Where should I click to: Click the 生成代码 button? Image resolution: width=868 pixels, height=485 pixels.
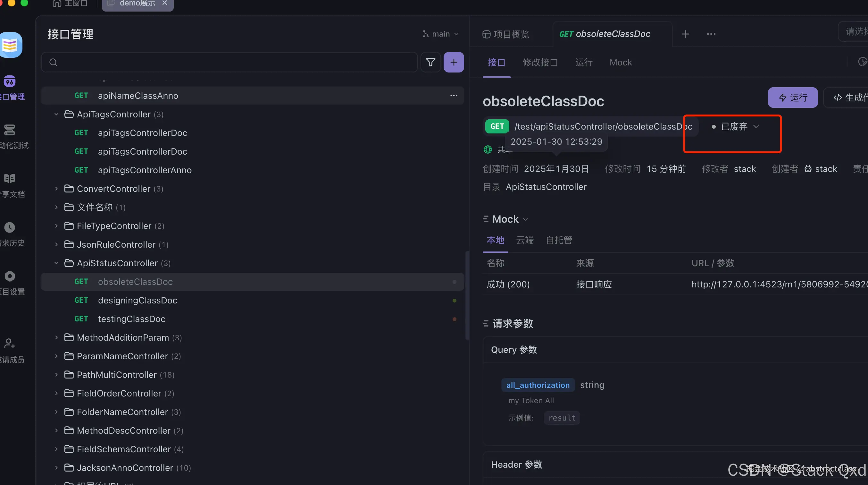tap(847, 98)
